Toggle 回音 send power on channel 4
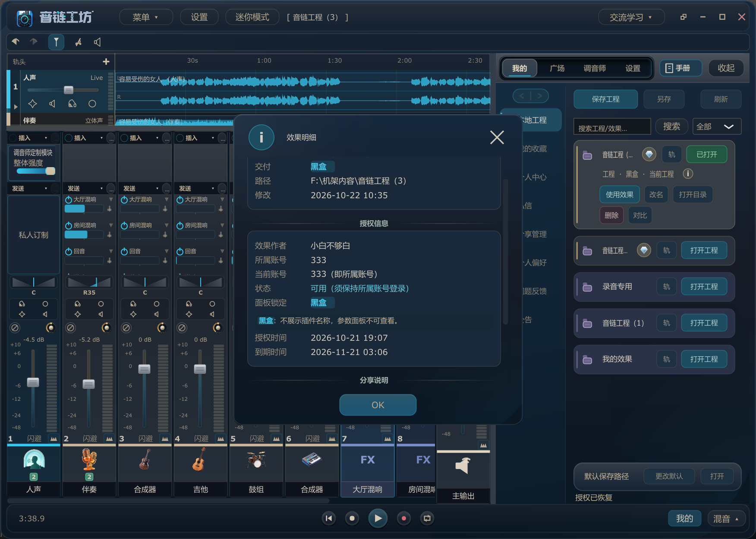This screenshot has width=756, height=539. (180, 251)
